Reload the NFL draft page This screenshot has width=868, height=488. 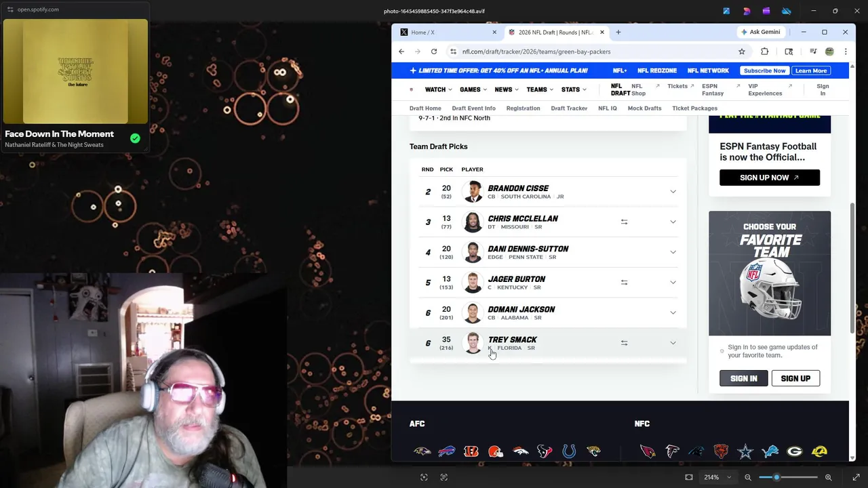tap(434, 52)
